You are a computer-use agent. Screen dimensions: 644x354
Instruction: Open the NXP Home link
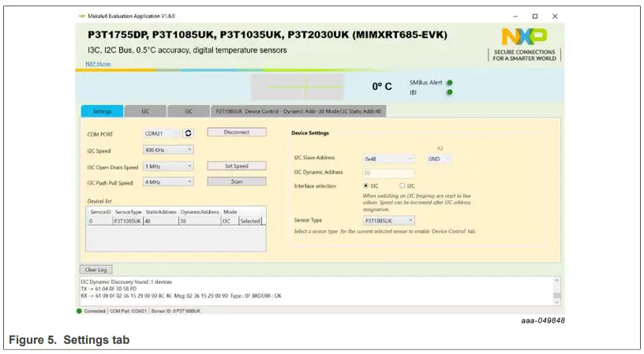(98, 64)
